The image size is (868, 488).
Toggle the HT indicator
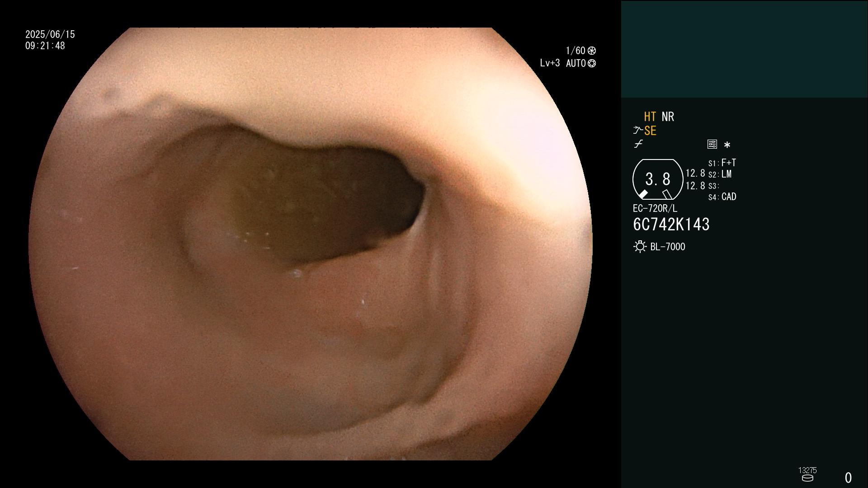pos(650,117)
